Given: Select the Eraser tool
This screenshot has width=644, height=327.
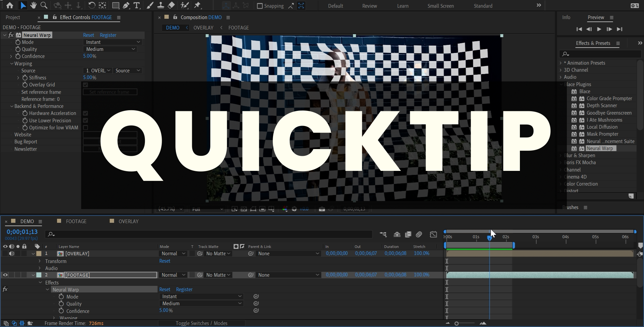Looking at the screenshot, I should [171, 5].
